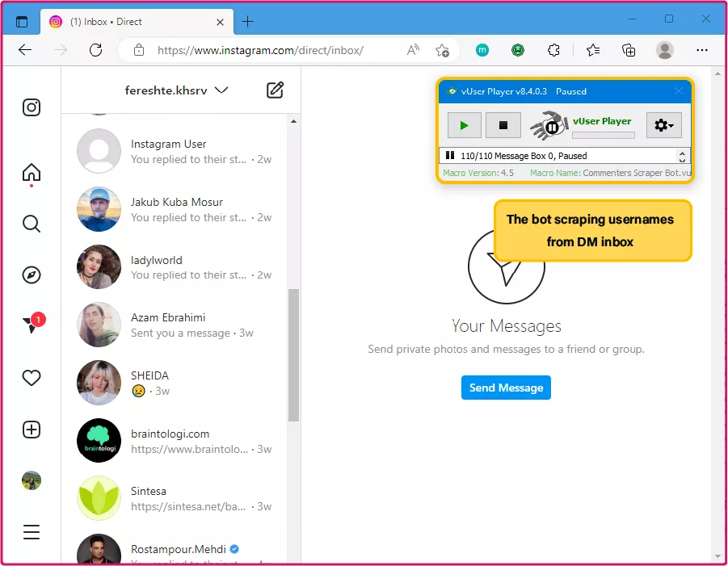Click the '110/110 Message Box 0, Paused' status text
This screenshot has width=728, height=566.
(524, 156)
